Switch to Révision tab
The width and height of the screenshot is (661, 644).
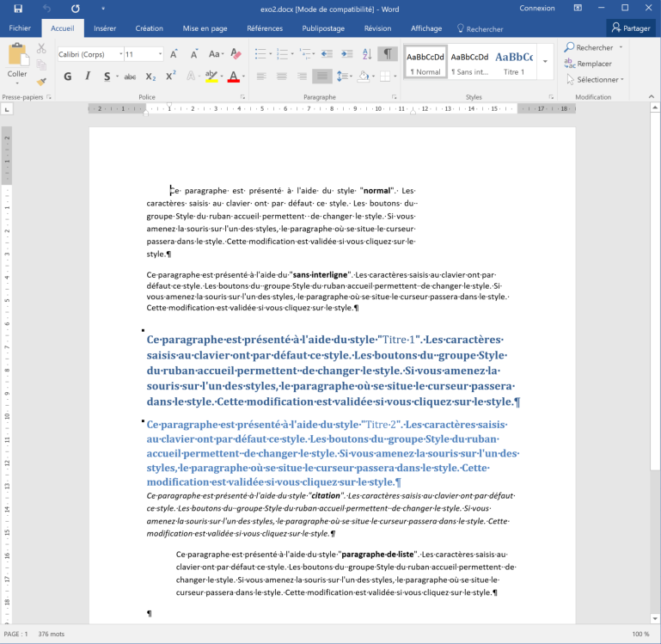coord(377,28)
